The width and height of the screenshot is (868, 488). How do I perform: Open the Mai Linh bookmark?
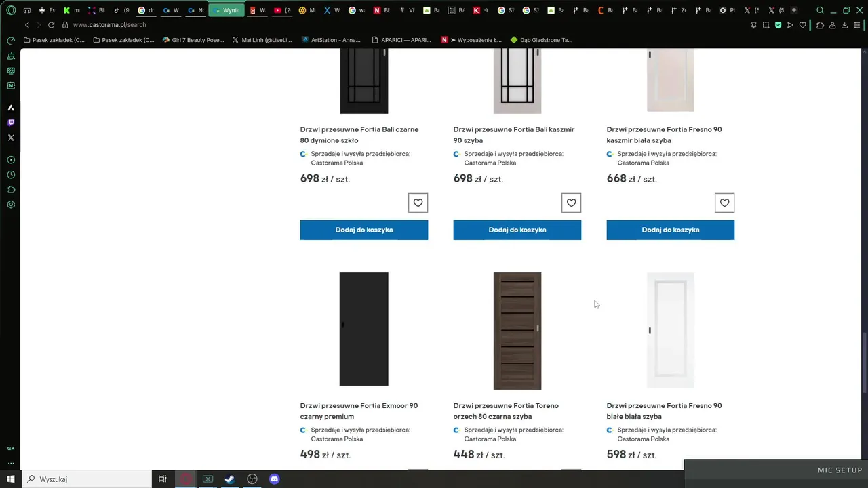[x=261, y=40]
